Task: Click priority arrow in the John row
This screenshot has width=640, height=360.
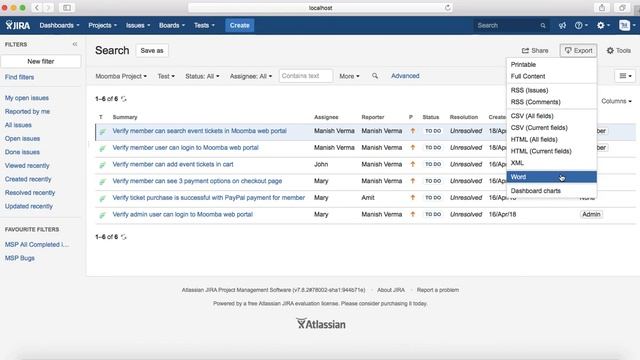Action: pos(413,164)
